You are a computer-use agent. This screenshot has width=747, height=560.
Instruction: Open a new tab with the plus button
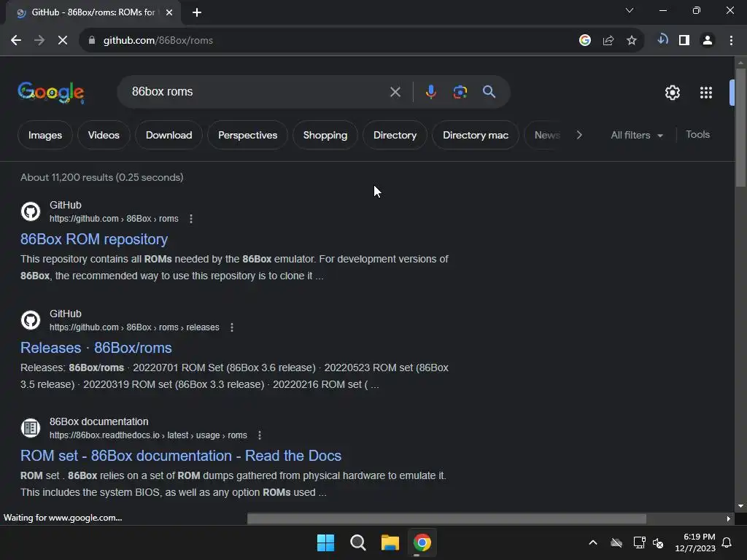click(197, 12)
